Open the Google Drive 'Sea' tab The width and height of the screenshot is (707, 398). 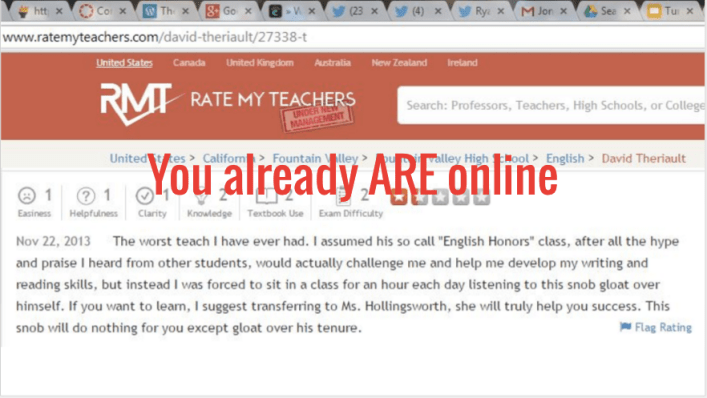point(607,11)
